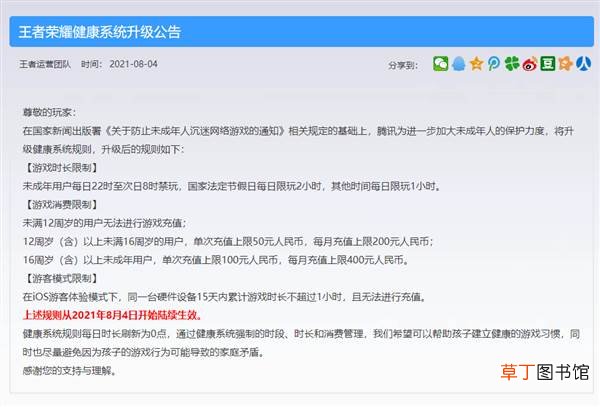Share via the orange flower-star icon
The height and width of the screenshot is (407, 600).
(x=566, y=63)
